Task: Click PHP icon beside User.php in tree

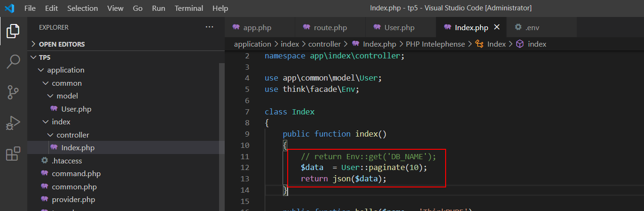Action: click(x=54, y=109)
